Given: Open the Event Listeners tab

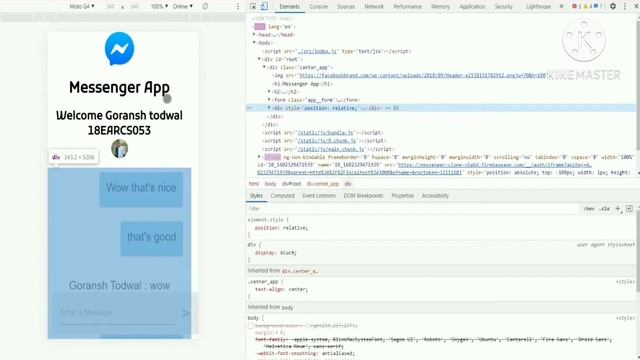Looking at the screenshot, I should [x=319, y=196].
